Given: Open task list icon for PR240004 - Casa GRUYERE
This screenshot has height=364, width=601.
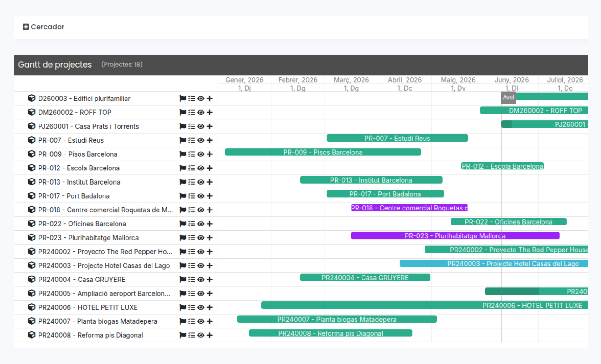Looking at the screenshot, I should pyautogui.click(x=192, y=280).
